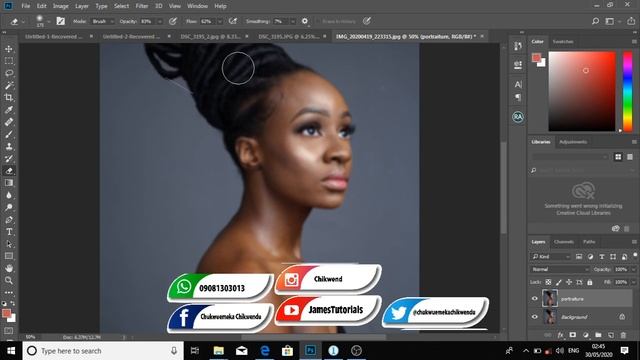This screenshot has height=360, width=640.
Task: Expand layer Opacity dropdown in Layers panel
Action: coord(633,269)
